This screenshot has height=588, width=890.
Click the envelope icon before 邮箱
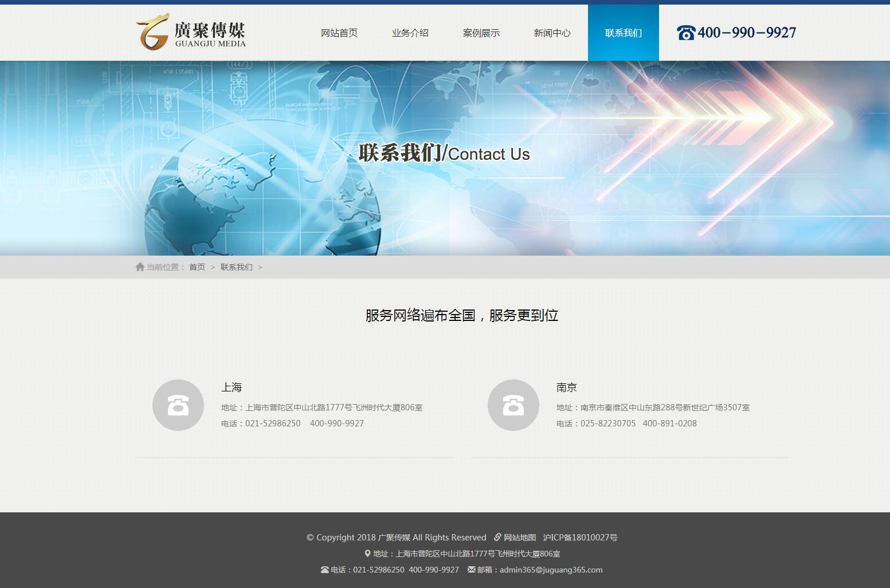471,570
